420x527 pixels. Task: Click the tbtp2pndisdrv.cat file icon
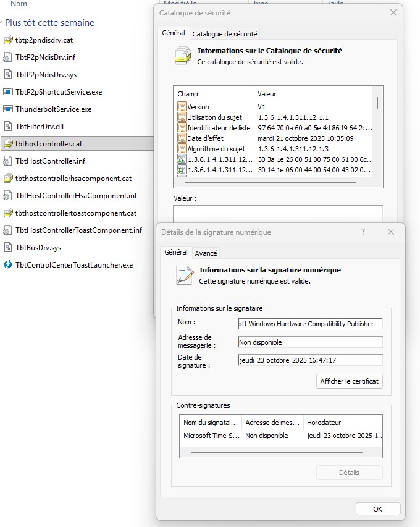point(8,40)
